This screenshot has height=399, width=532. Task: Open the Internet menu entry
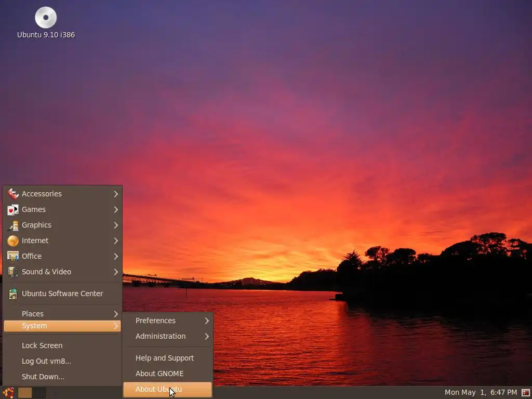coord(62,241)
